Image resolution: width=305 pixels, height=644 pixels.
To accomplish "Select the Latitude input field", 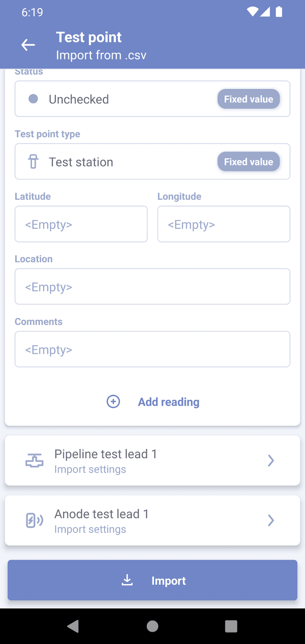I will 81,224.
